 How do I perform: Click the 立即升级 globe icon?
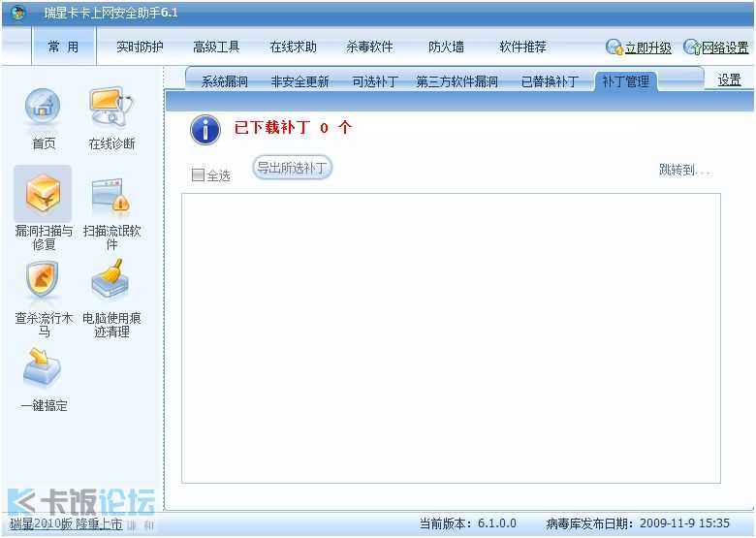coord(614,47)
